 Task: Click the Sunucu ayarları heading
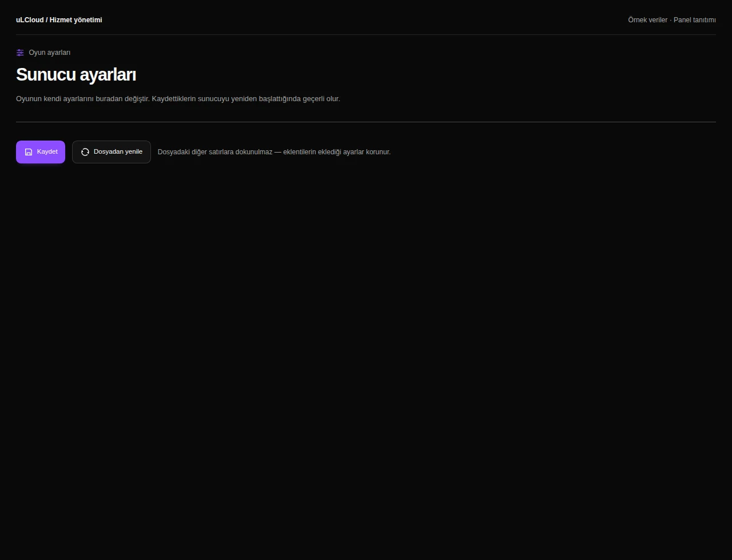coord(76,75)
